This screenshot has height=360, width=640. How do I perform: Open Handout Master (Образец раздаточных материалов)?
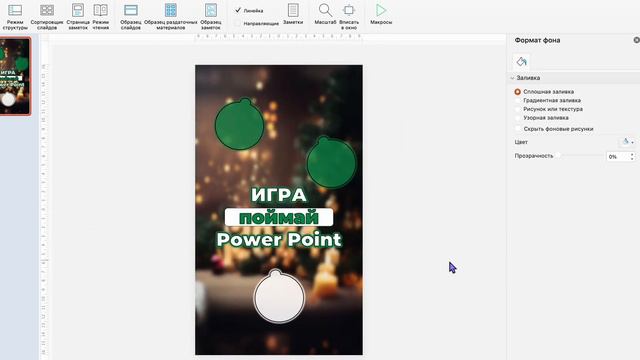coord(171,16)
